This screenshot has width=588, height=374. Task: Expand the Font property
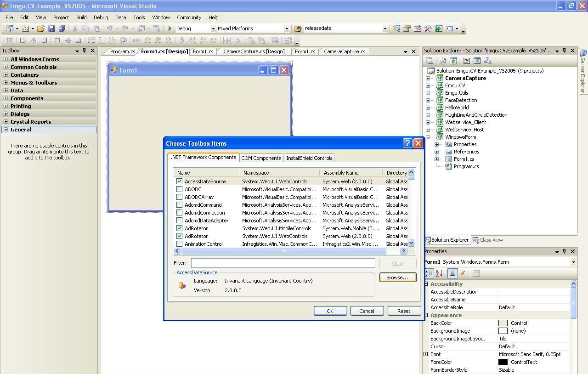[x=426, y=354]
